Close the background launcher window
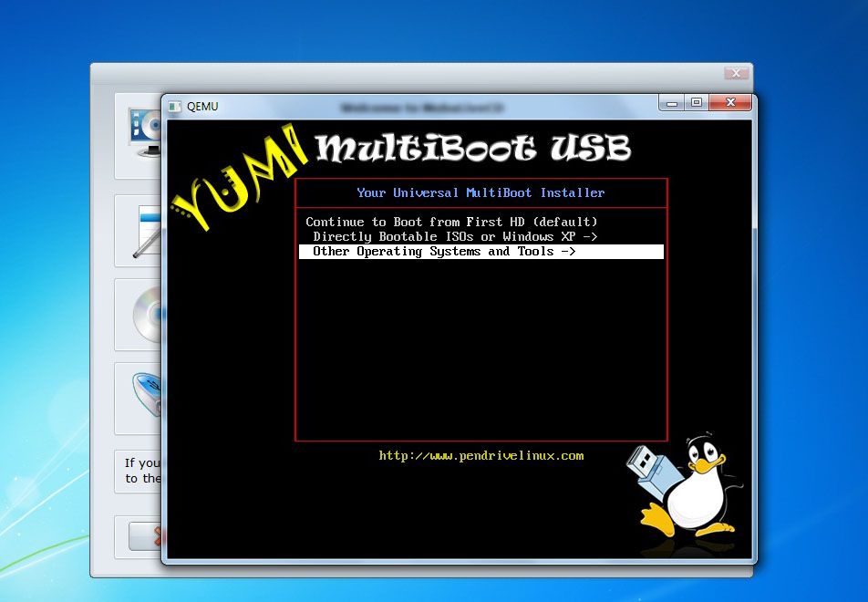The image size is (868, 602). [736, 73]
